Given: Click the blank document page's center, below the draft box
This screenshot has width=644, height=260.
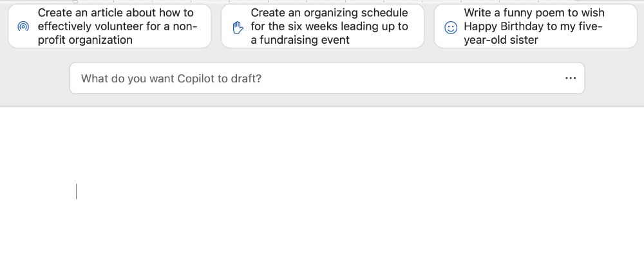Looking at the screenshot, I should (x=322, y=187).
